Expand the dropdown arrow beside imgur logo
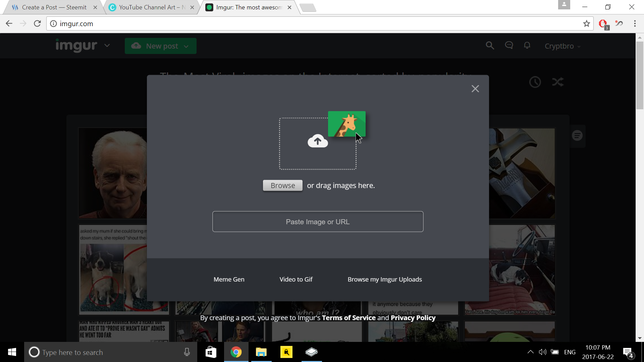Image resolution: width=644 pixels, height=362 pixels. pos(107,46)
